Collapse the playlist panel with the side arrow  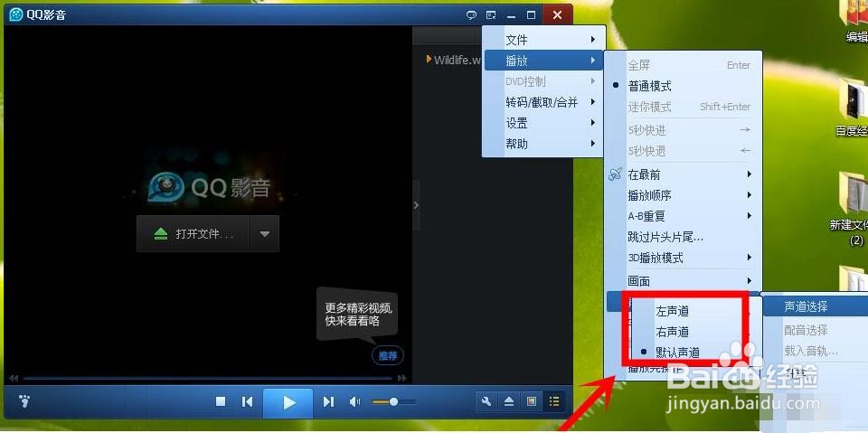tap(416, 205)
